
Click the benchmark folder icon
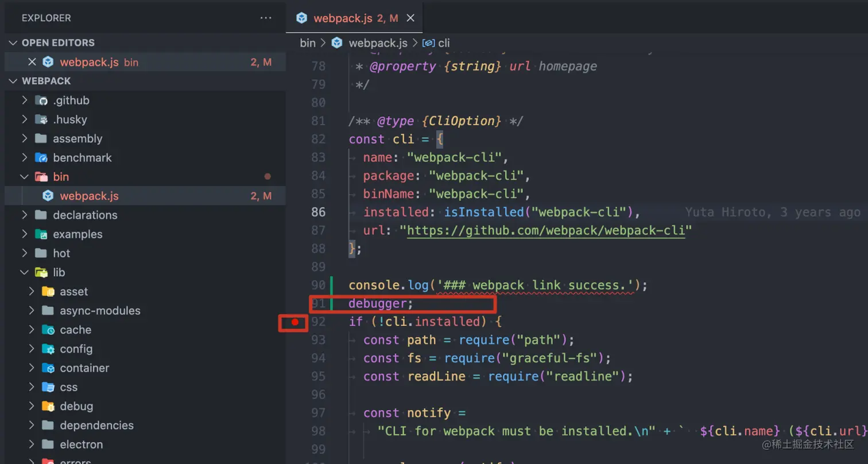(41, 157)
